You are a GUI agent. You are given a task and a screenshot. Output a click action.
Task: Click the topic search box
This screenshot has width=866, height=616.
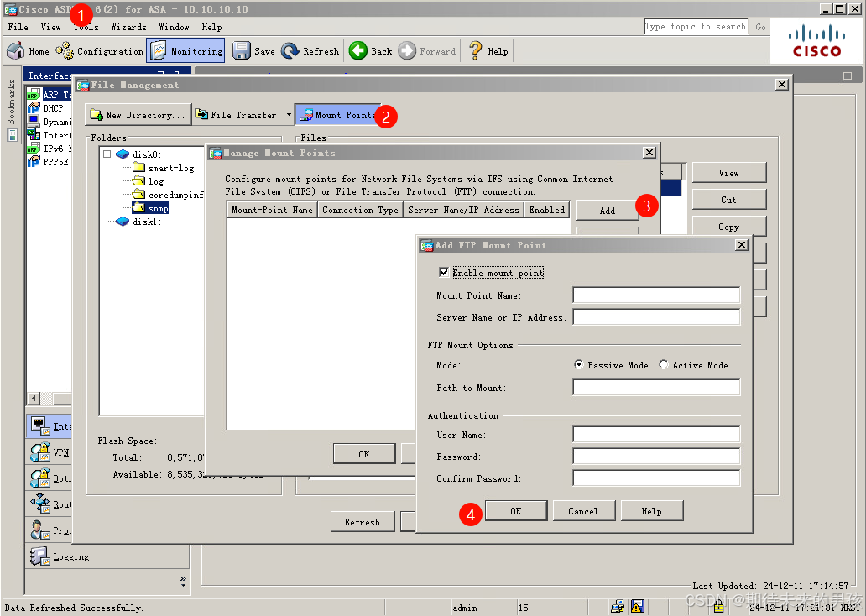[x=696, y=27]
